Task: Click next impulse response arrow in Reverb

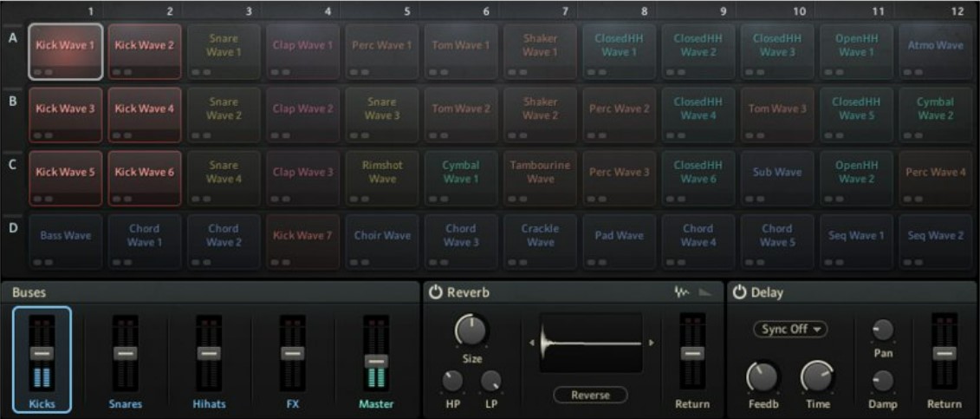Action: coord(651,343)
